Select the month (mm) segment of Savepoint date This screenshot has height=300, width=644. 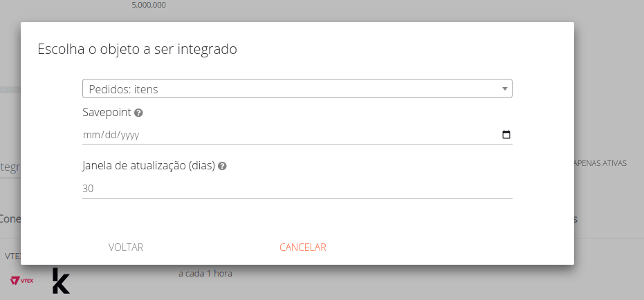click(91, 135)
